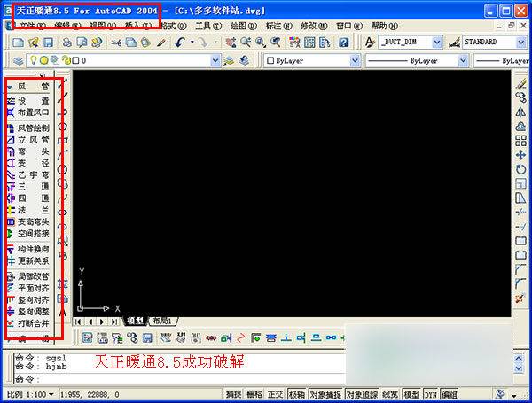Toggle 对象捕捉 object snap in the status bar
The image size is (532, 403).
325,394
